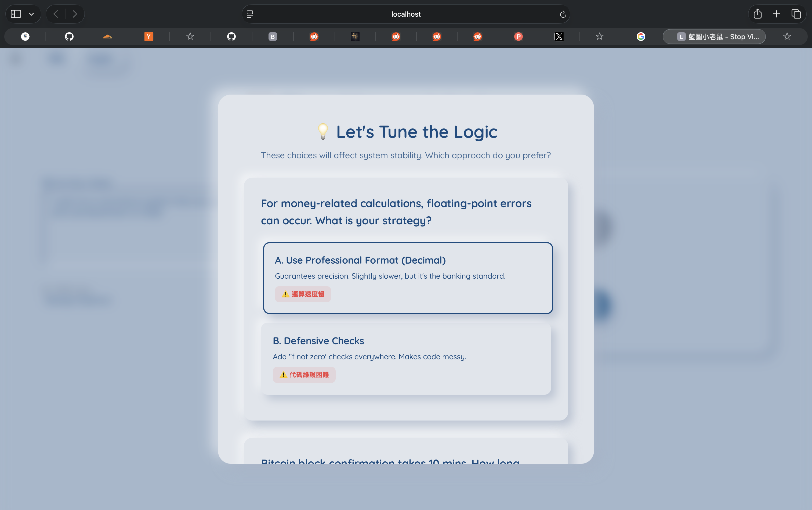Open the Hacker News bookmark

coord(148,37)
